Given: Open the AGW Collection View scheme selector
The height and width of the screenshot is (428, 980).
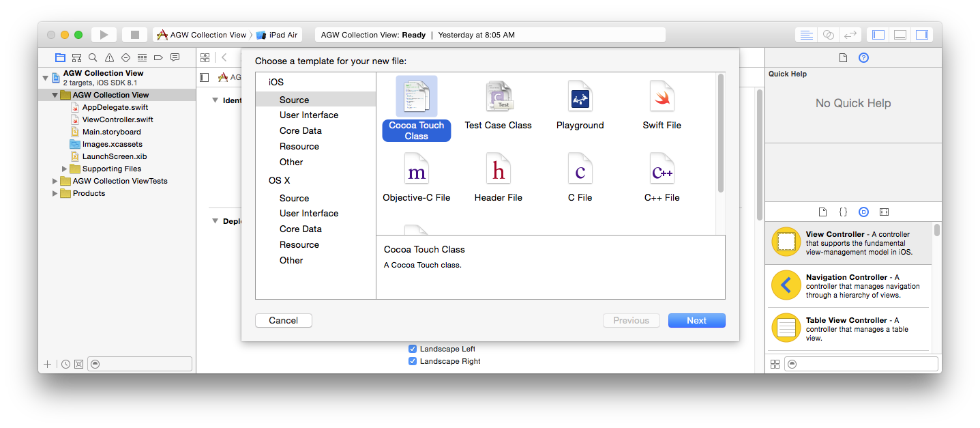Looking at the screenshot, I should point(202,35).
